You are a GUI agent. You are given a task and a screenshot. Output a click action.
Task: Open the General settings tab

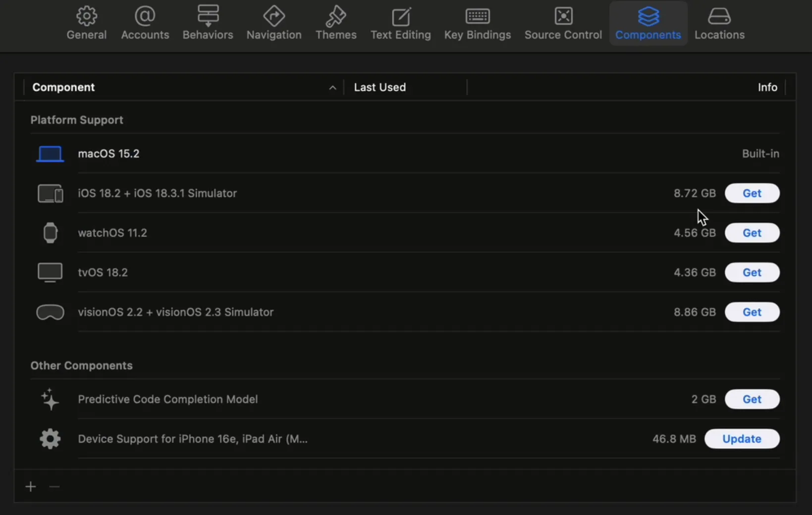coord(87,23)
